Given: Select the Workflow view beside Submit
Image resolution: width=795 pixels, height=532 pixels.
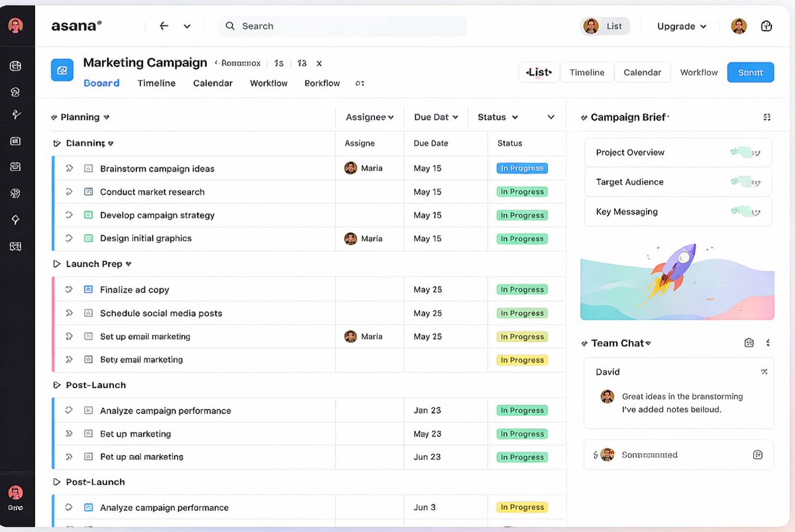Looking at the screenshot, I should click(699, 72).
